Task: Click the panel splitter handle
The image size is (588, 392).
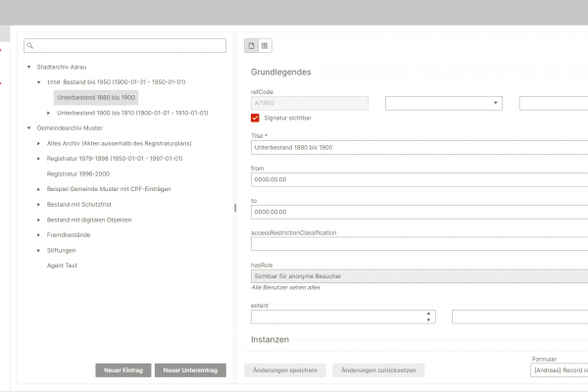Action: coord(235,208)
